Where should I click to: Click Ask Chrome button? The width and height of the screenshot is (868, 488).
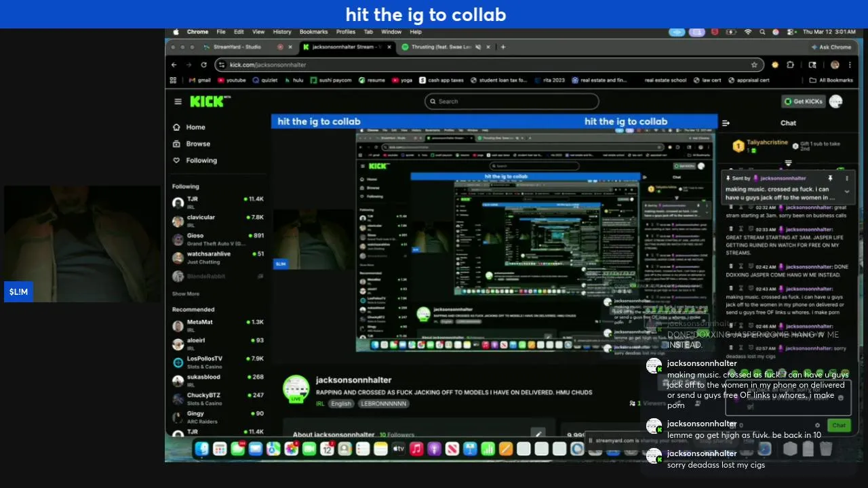pos(831,47)
